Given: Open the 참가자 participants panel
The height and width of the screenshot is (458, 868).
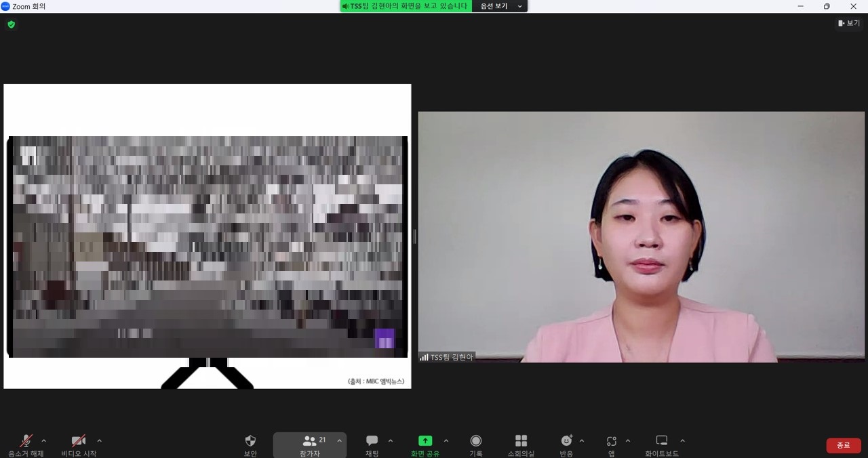Looking at the screenshot, I should 310,444.
